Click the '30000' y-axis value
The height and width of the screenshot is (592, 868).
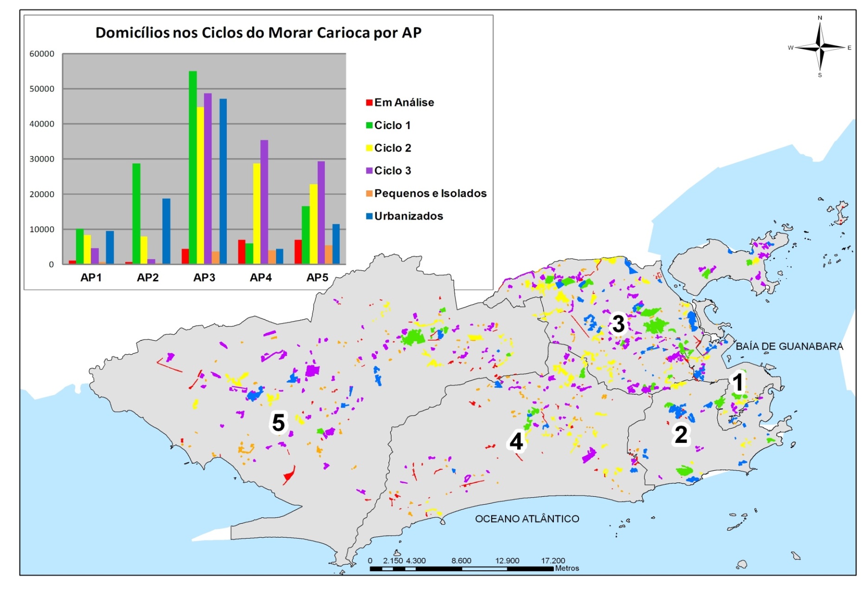point(42,159)
